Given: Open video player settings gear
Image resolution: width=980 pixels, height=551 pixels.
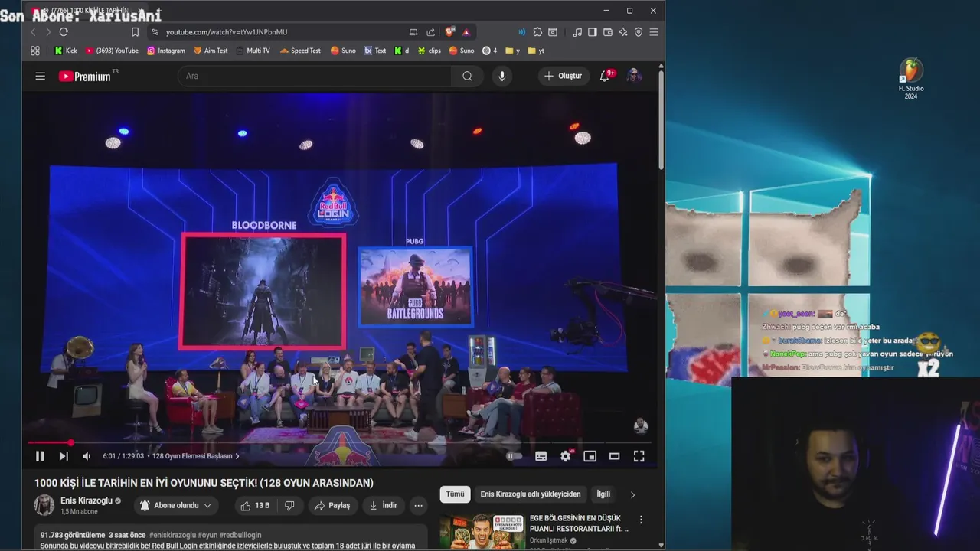Looking at the screenshot, I should (x=566, y=456).
